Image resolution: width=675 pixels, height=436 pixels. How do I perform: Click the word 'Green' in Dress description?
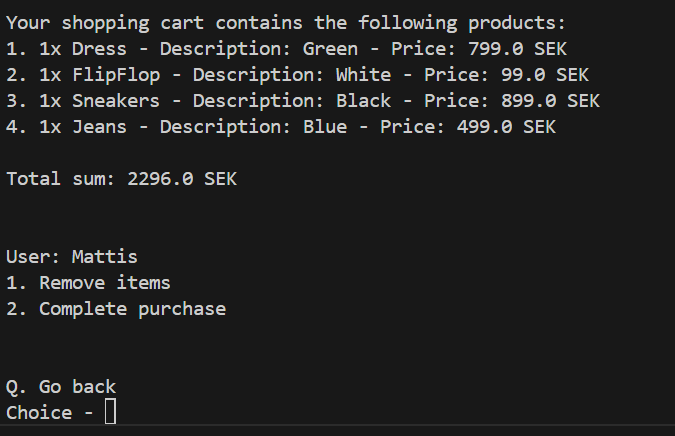(x=330, y=49)
